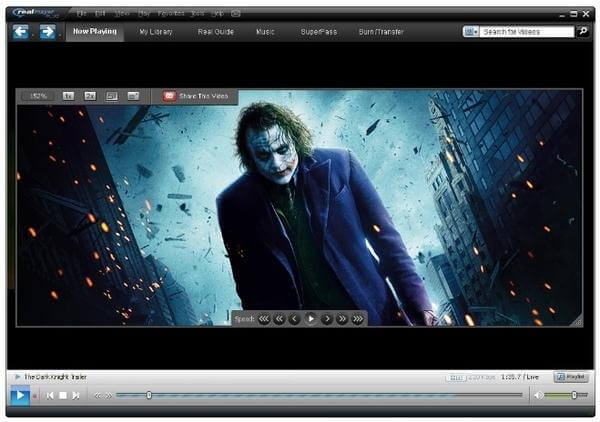This screenshot has height=422, width=600.
Task: Set video size to 2x
Action: pos(90,96)
